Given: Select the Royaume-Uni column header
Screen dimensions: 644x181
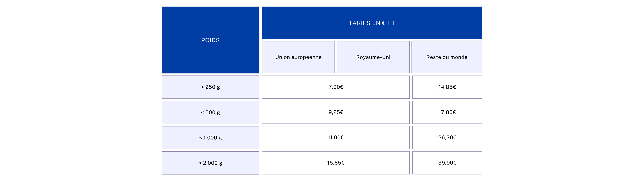Looking at the screenshot, I should point(373,57).
